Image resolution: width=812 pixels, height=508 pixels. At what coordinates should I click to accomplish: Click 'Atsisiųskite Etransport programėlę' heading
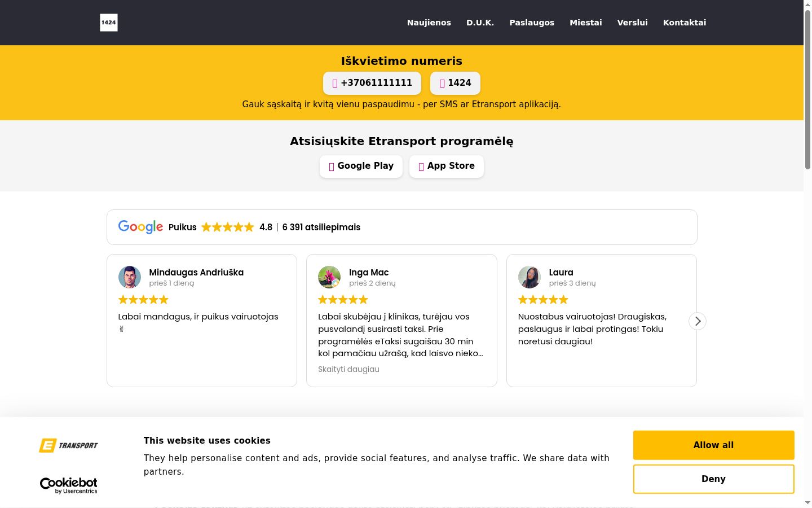[401, 141]
